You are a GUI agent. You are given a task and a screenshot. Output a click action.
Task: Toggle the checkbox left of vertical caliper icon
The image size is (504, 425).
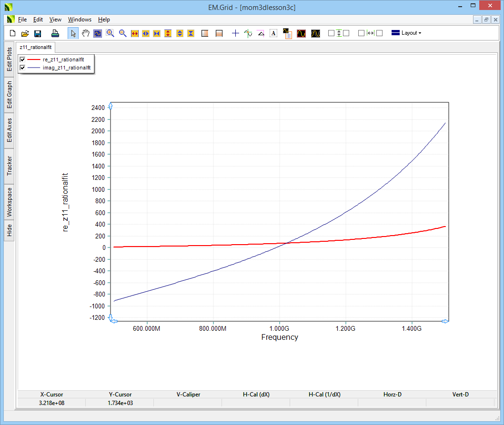pyautogui.click(x=331, y=33)
